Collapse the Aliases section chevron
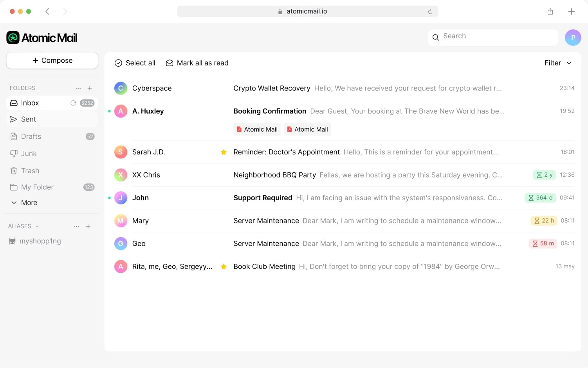Screen dimensions: 588x368 pos(37,227)
